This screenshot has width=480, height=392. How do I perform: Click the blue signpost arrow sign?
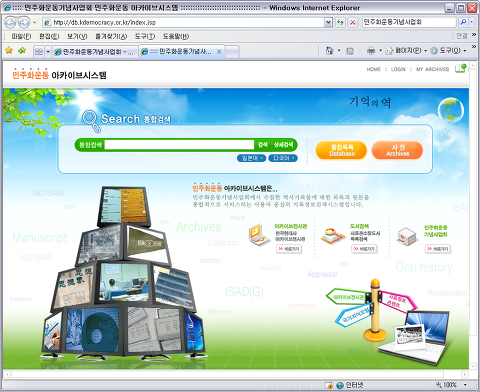[355, 315]
